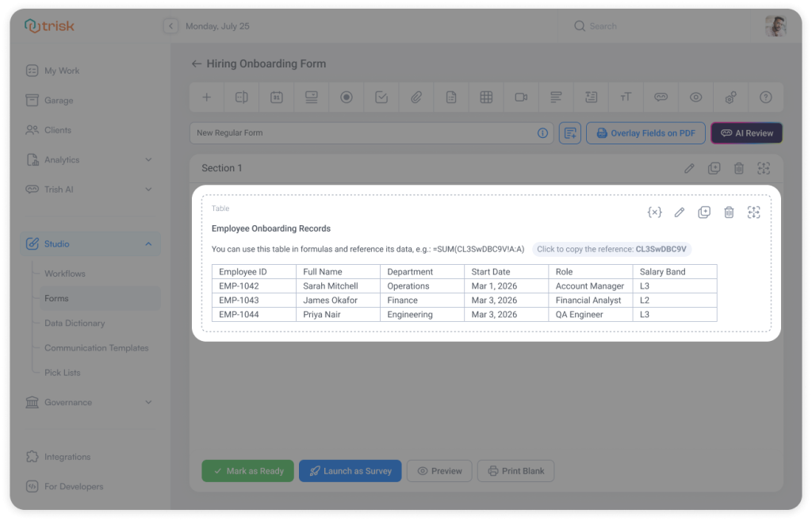The height and width of the screenshot is (521, 812).
Task: Edit Section 1 with the pencil icon
Action: [688, 167]
